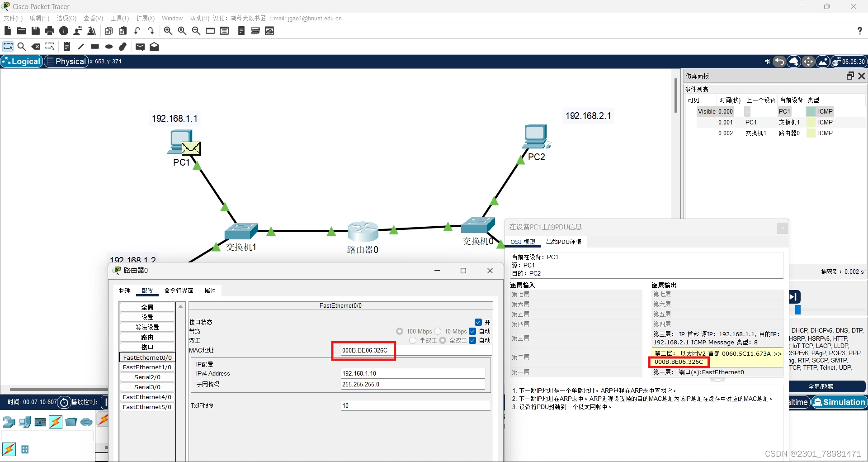The width and height of the screenshot is (868, 462).
Task: Click the Undo arrow icon
Action: [x=137, y=31]
